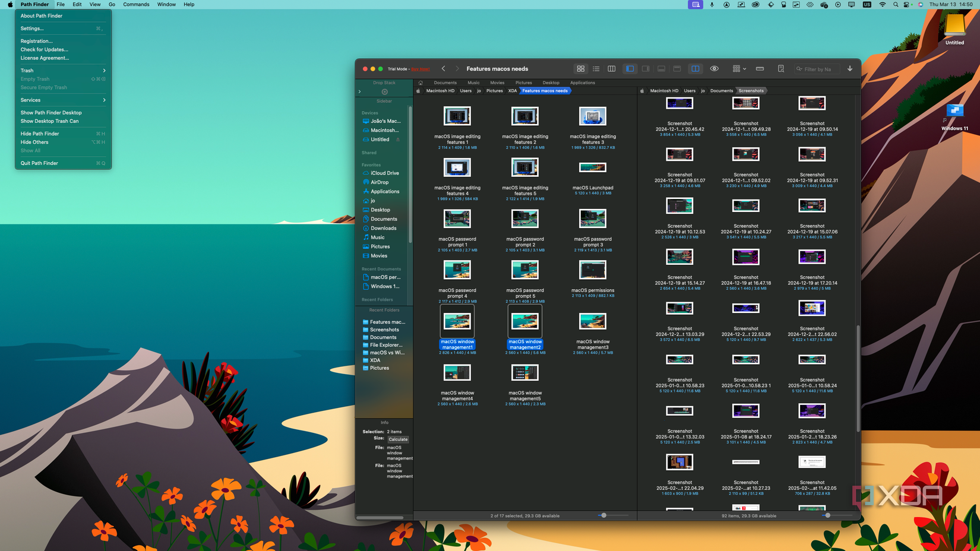
Task: Switch to list view
Action: click(x=596, y=69)
